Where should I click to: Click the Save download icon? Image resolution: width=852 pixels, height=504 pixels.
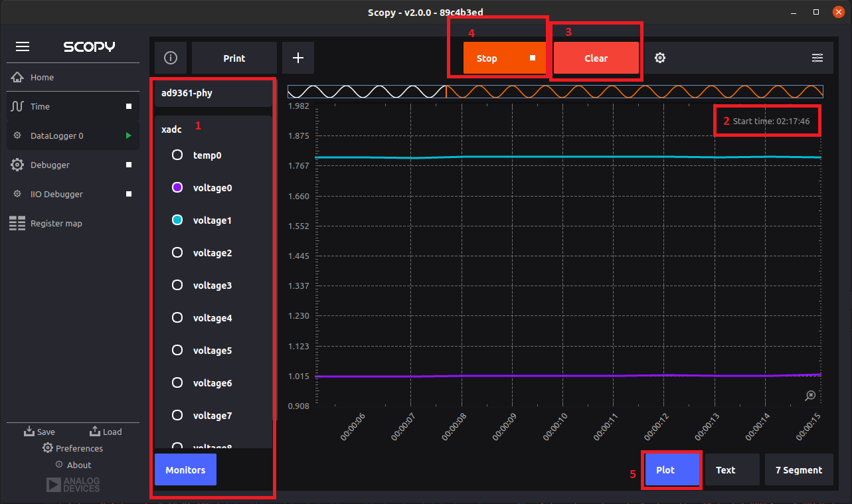click(x=29, y=431)
